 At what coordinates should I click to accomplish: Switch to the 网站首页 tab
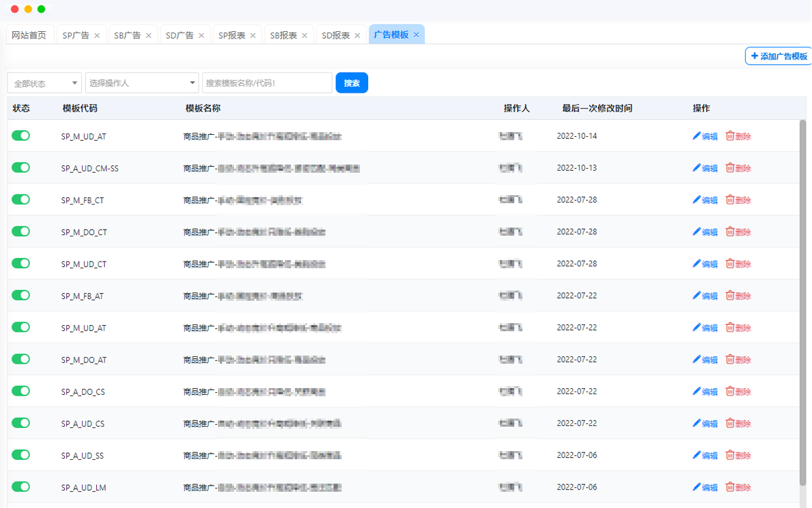click(x=30, y=35)
